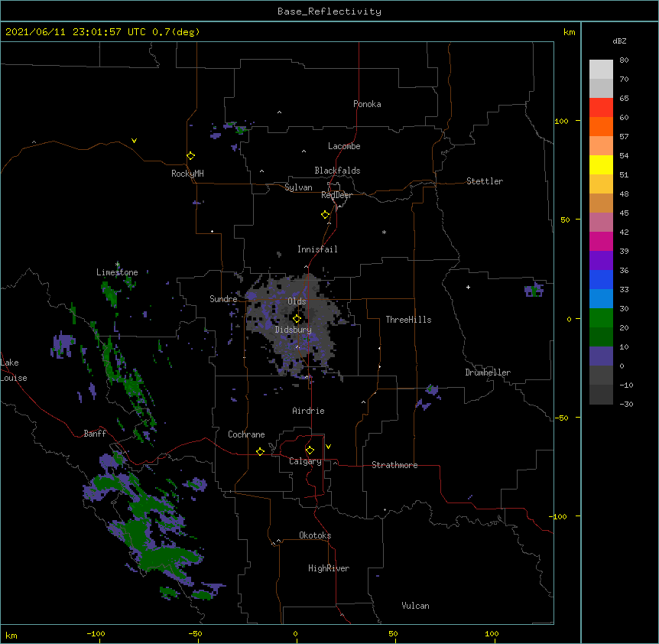
Task: Click the Okotoks label
Action: 315,535
